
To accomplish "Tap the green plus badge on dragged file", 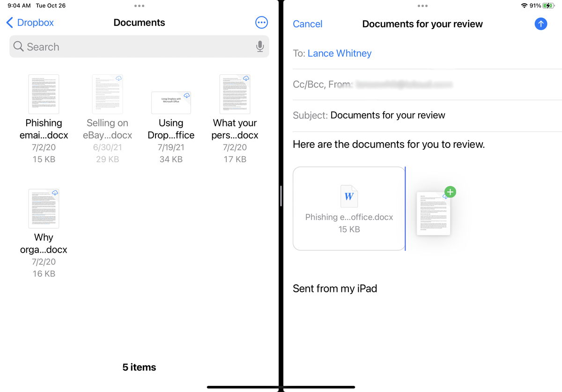I will [x=450, y=192].
